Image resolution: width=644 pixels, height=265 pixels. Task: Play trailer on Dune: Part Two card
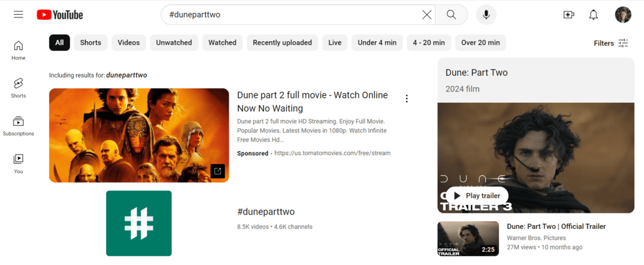(x=477, y=196)
